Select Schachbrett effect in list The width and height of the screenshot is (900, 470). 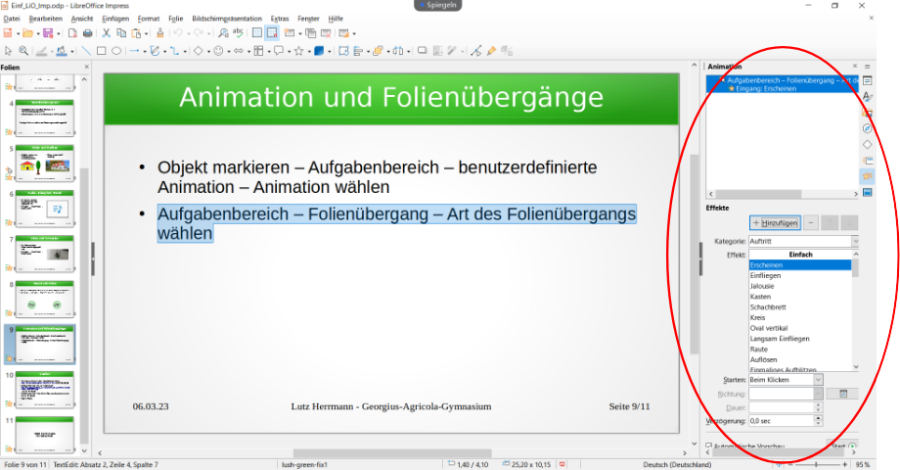[x=767, y=307]
